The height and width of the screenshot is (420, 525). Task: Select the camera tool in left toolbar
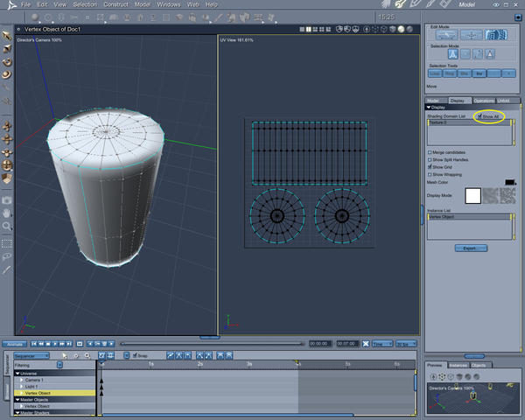[6, 199]
